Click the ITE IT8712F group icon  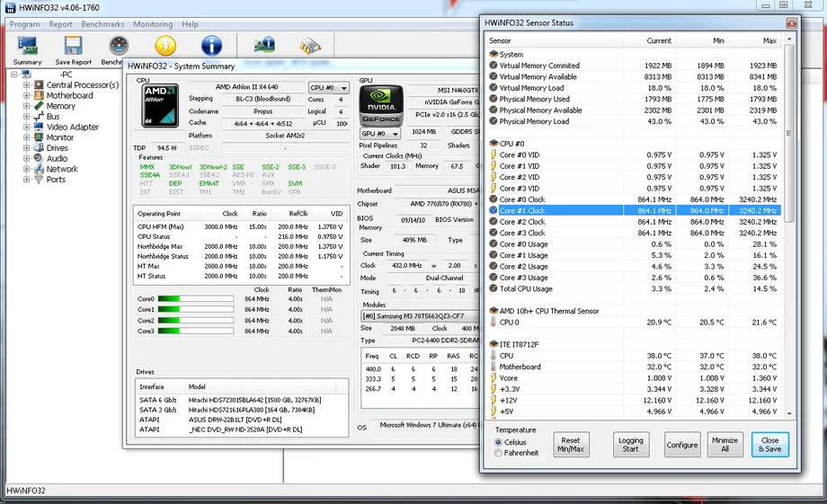(494, 344)
